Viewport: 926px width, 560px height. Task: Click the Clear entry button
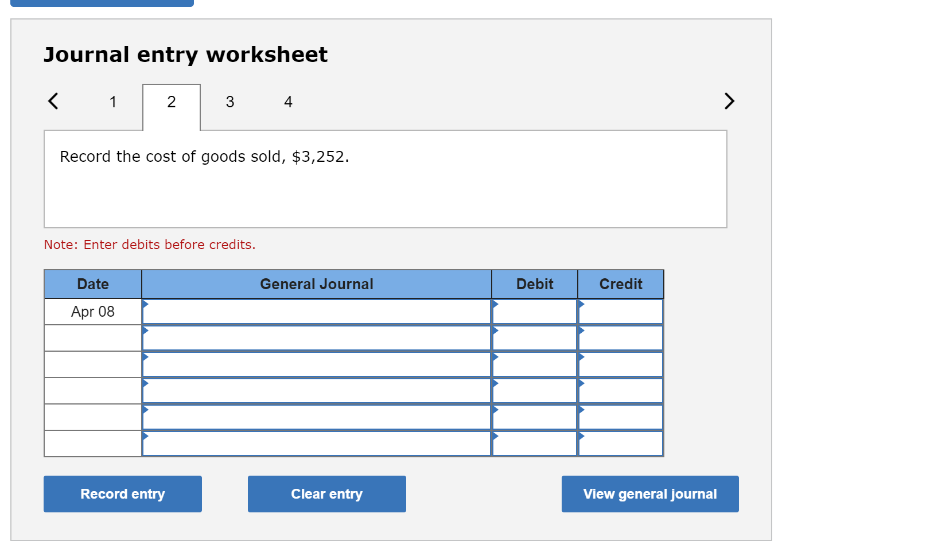(326, 493)
